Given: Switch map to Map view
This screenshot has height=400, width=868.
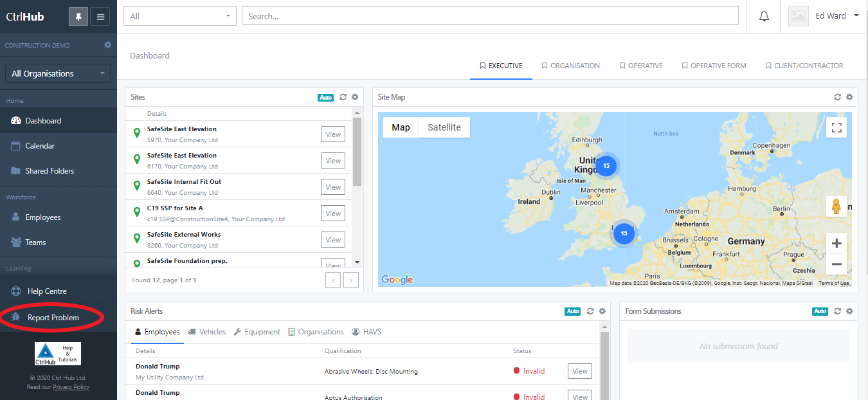Looking at the screenshot, I should (401, 127).
